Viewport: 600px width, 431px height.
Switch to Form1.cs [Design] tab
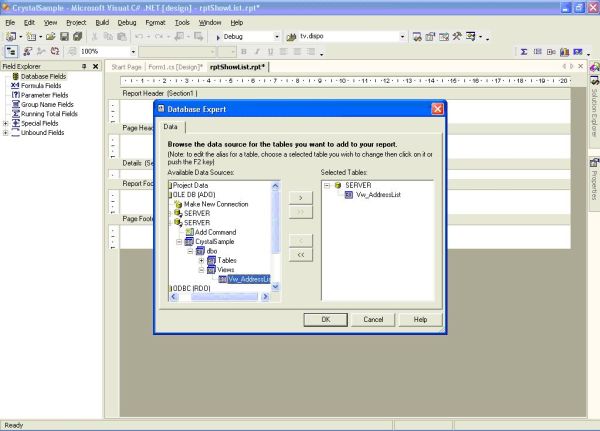pyautogui.click(x=176, y=67)
